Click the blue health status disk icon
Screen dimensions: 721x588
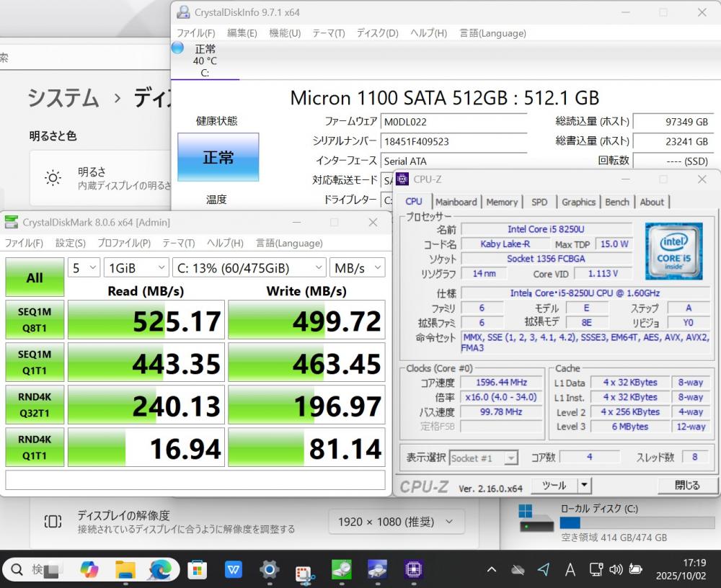pyautogui.click(x=177, y=48)
